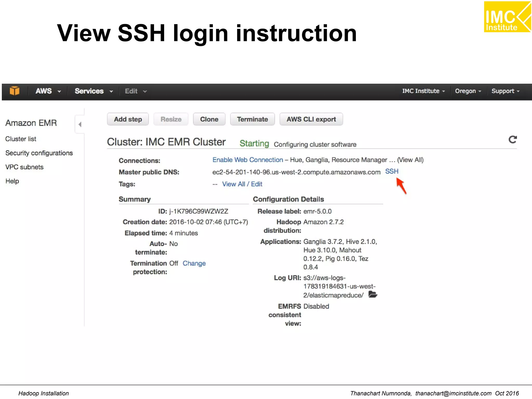Click the Configuring cluster software status
Viewport: 532px width, 399px height.
pyautogui.click(x=315, y=144)
